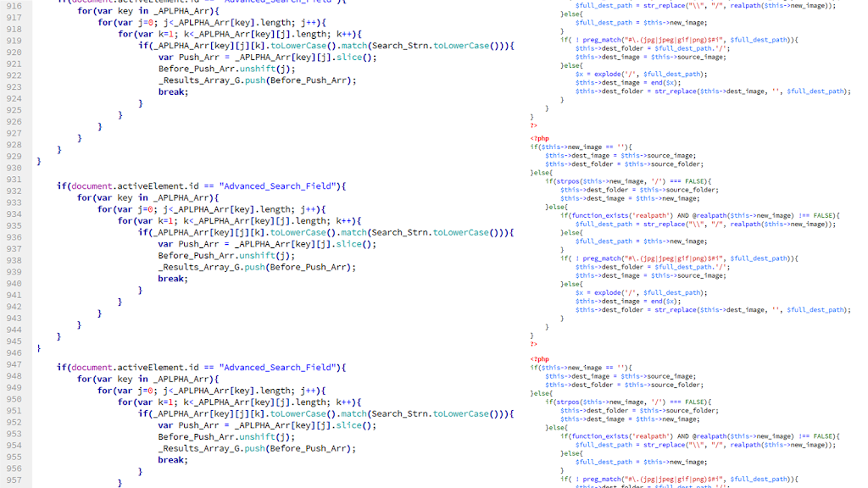The height and width of the screenshot is (488, 868).
Task: Click the break keyword on line 955
Action: (x=171, y=460)
